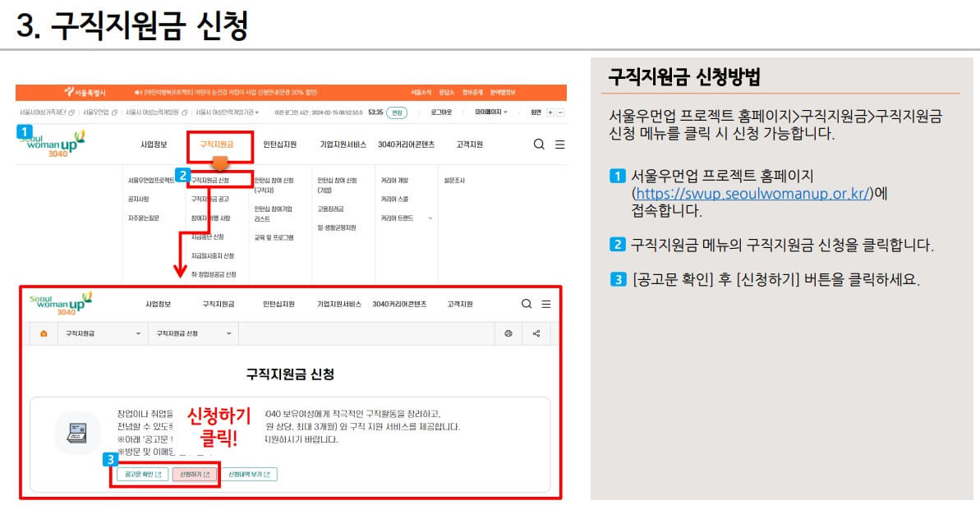Open hamburger menu on the 구직지원금 신청 page header
Image resolution: width=980 pixels, height=505 pixels.
point(546,304)
